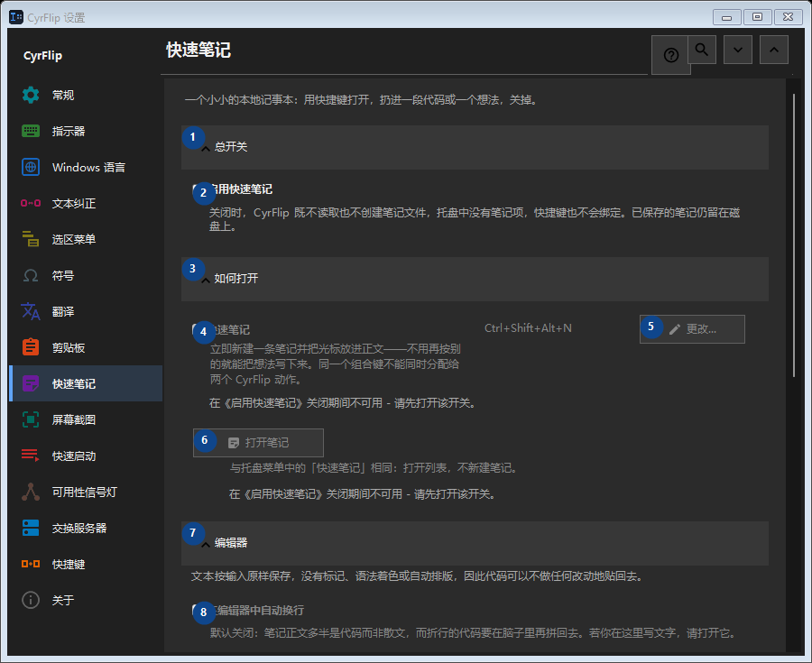Toggle 启用快速笔记 checkbox
The height and width of the screenshot is (663, 812).
click(198, 189)
